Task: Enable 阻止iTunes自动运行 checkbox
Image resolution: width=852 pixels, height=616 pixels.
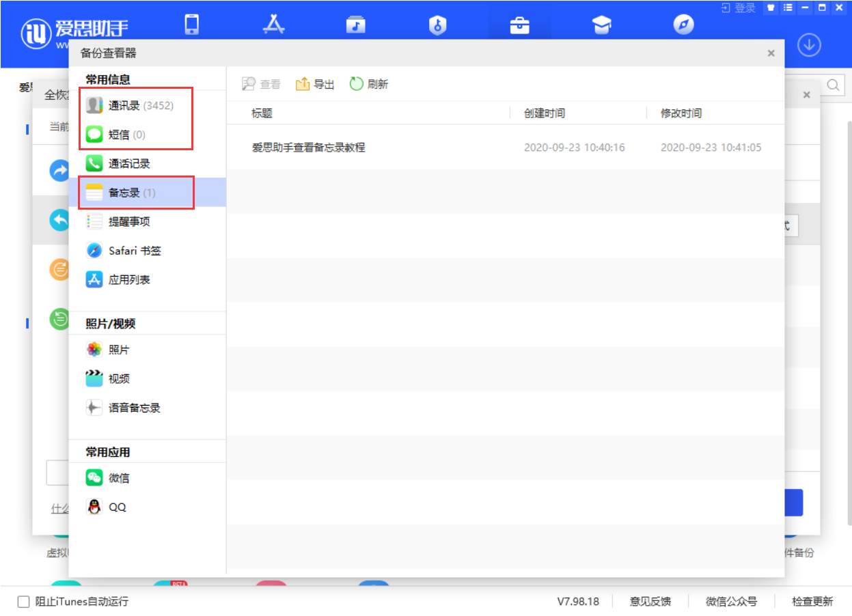Action: (22, 602)
